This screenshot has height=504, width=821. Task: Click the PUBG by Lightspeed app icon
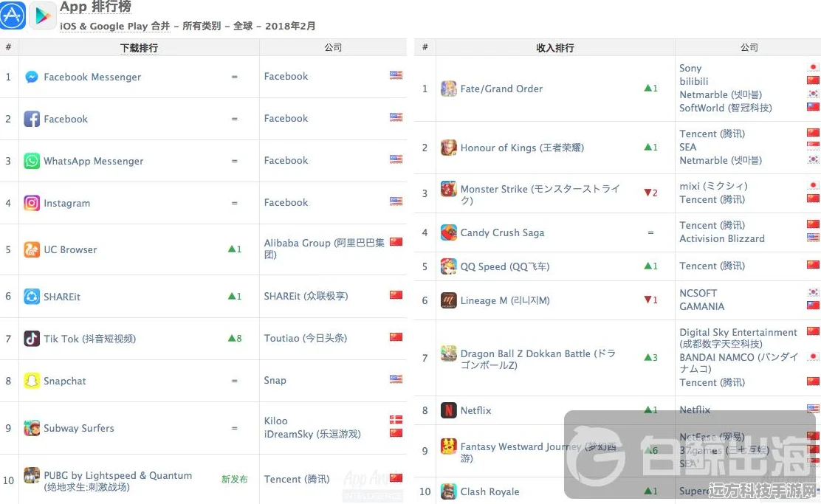32,475
